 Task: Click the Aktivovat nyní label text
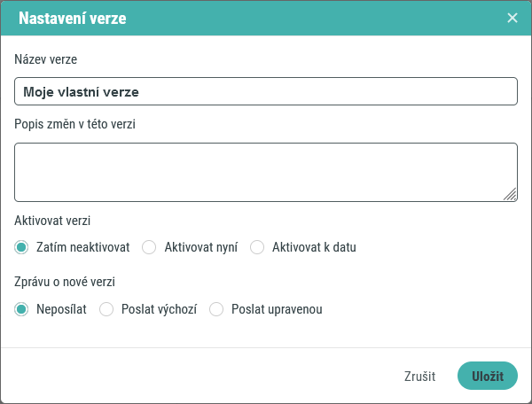point(200,247)
